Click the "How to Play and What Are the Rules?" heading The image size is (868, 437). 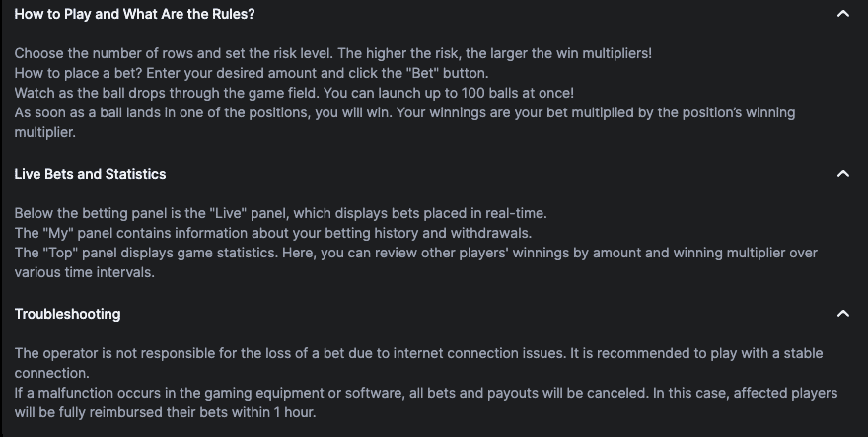pyautogui.click(x=134, y=14)
